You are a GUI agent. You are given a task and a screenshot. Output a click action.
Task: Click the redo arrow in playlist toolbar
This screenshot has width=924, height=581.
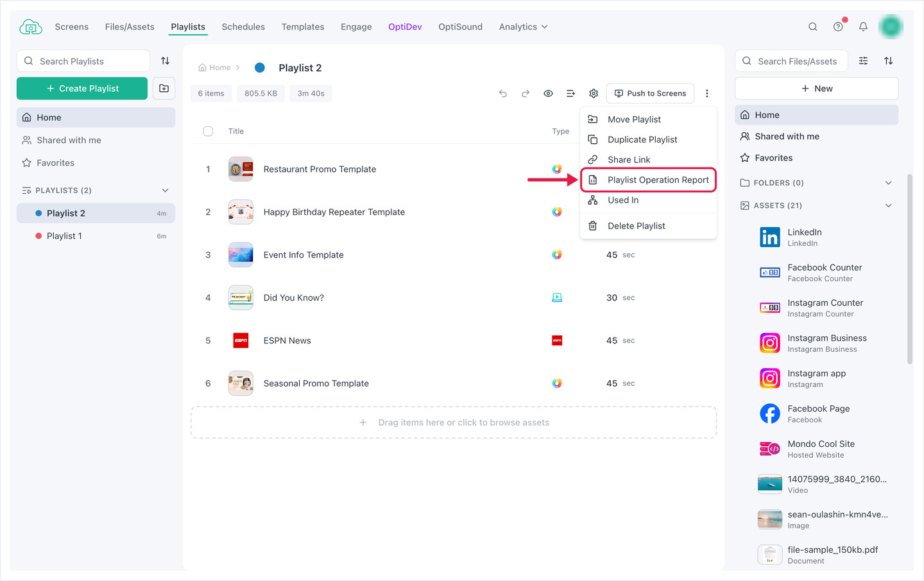526,94
